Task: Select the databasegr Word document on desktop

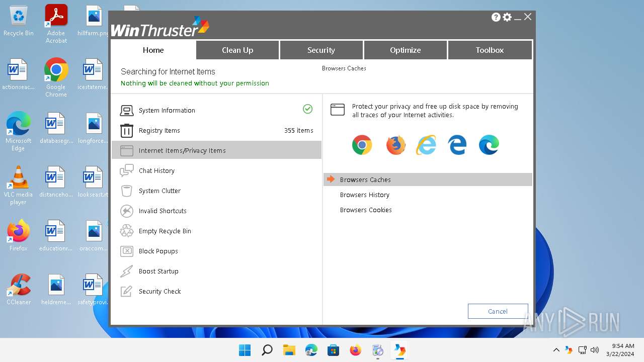Action: tap(56, 129)
